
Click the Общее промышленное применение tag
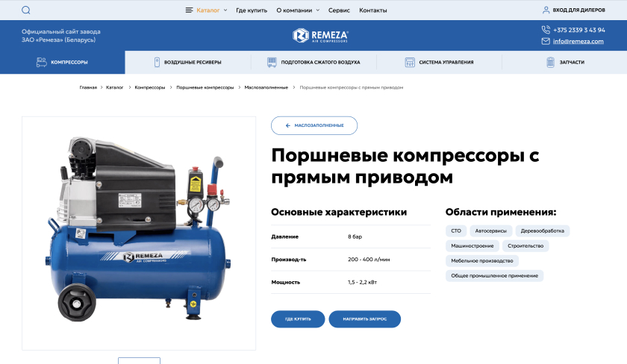tap(495, 276)
